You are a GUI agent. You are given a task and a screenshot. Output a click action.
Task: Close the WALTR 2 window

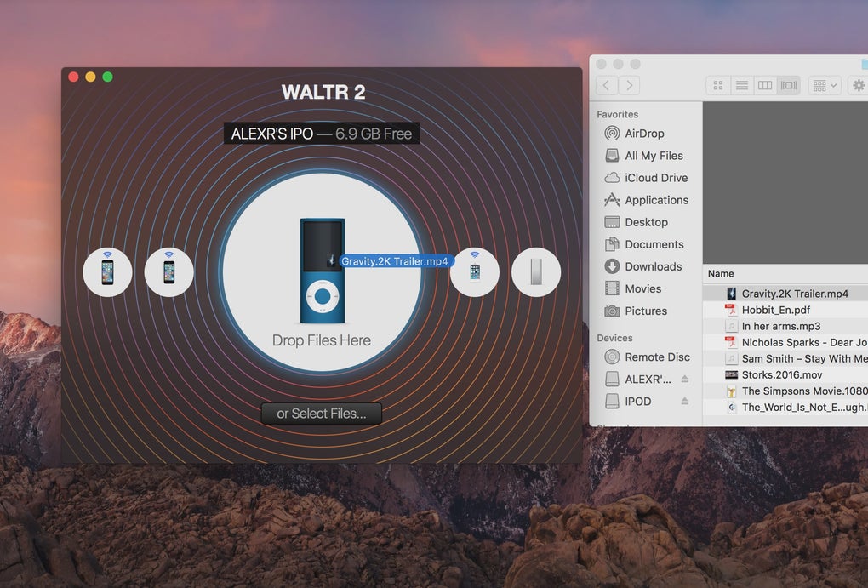[73, 77]
